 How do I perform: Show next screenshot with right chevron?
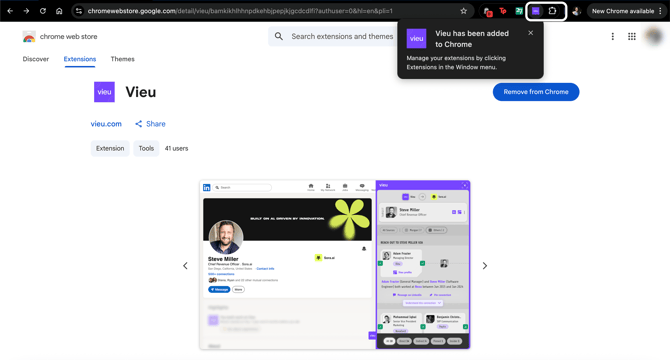(485, 266)
